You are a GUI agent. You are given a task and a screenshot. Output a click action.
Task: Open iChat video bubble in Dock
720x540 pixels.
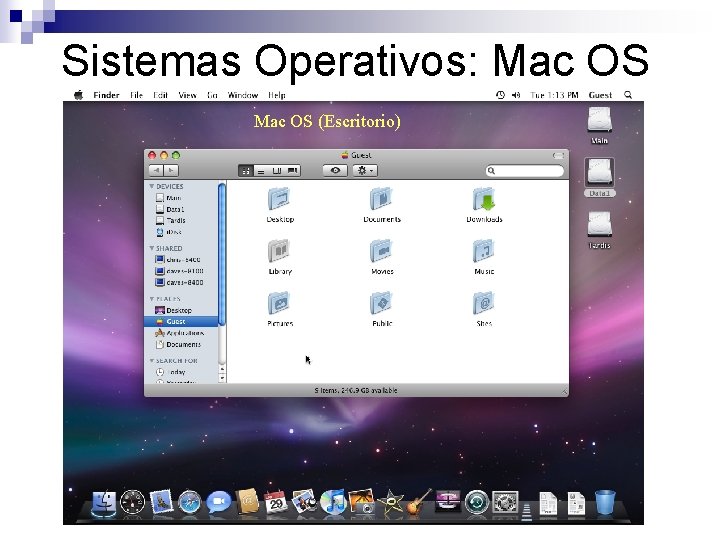pyautogui.click(x=219, y=502)
